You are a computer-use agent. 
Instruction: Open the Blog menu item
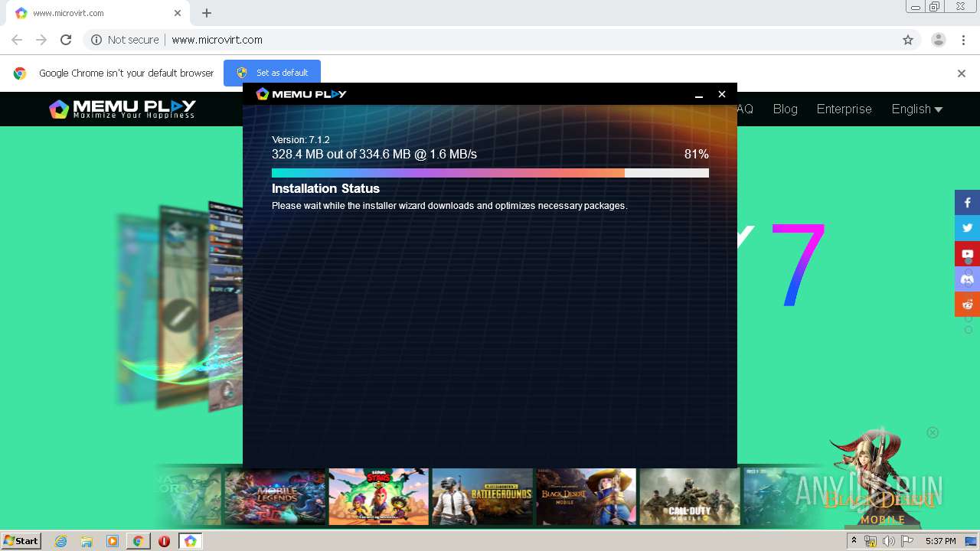(x=785, y=109)
